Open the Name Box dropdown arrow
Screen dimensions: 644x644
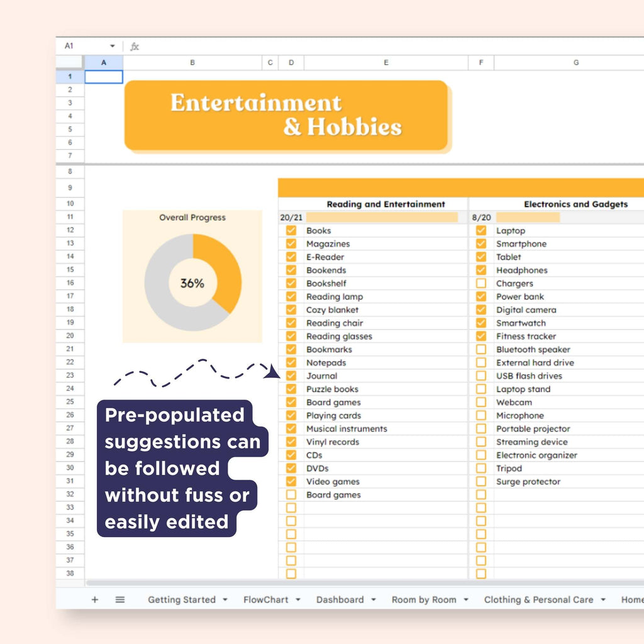pos(112,46)
